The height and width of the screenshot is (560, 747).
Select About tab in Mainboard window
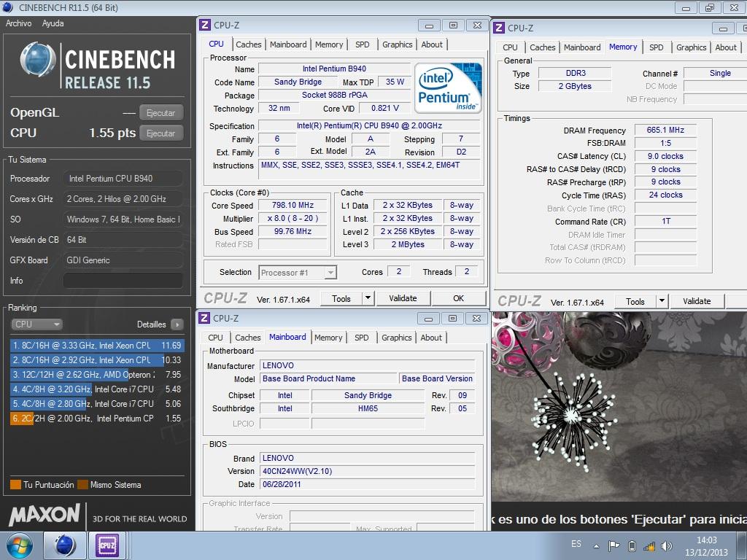[431, 337]
